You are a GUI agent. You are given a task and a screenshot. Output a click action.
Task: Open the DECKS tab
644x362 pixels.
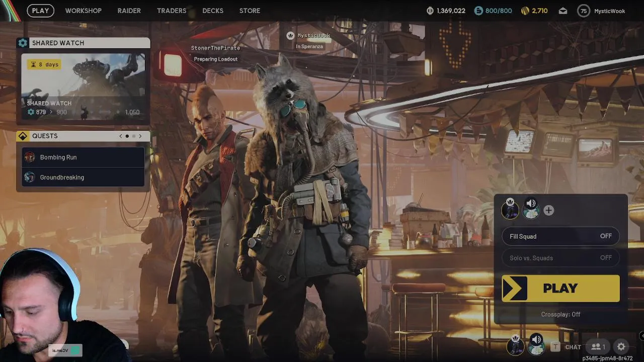click(213, 11)
